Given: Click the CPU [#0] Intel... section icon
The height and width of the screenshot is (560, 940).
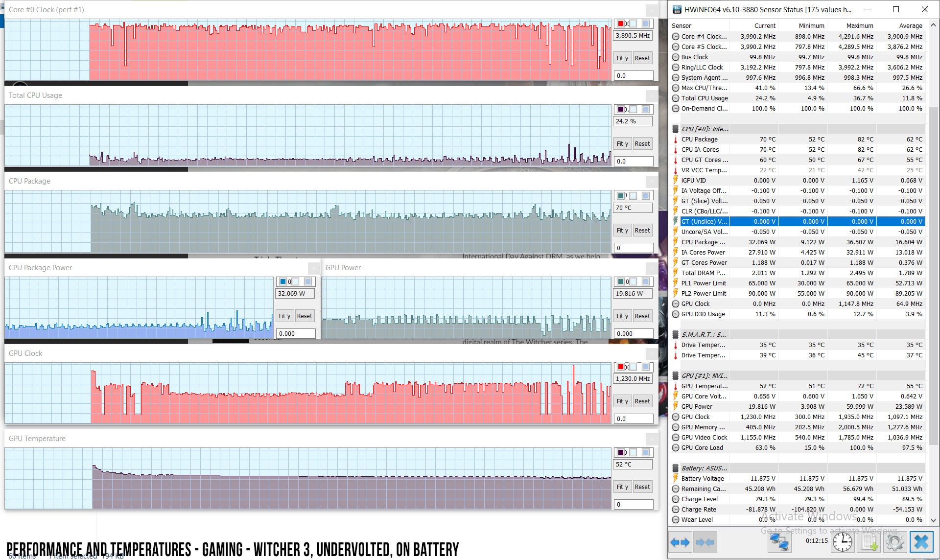Looking at the screenshot, I should (x=676, y=129).
